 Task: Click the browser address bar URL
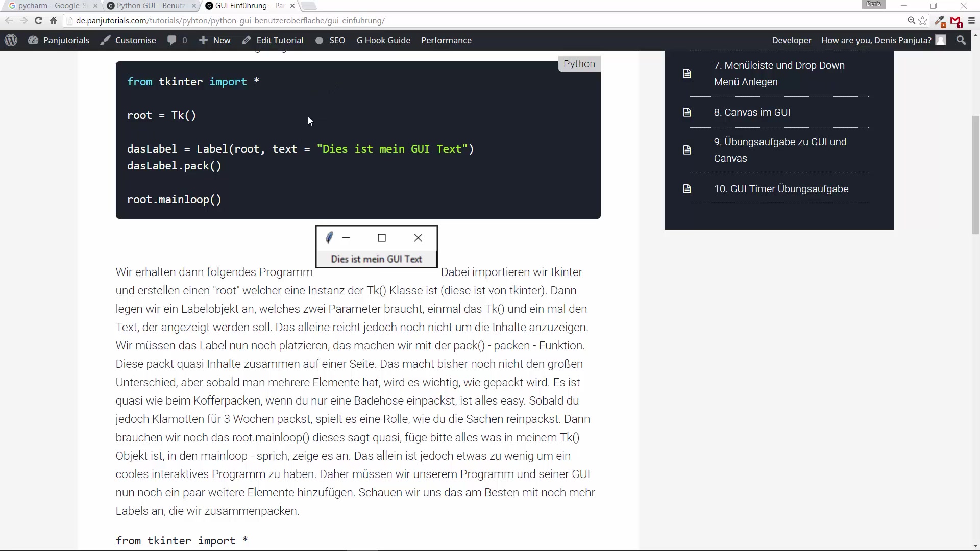click(230, 21)
